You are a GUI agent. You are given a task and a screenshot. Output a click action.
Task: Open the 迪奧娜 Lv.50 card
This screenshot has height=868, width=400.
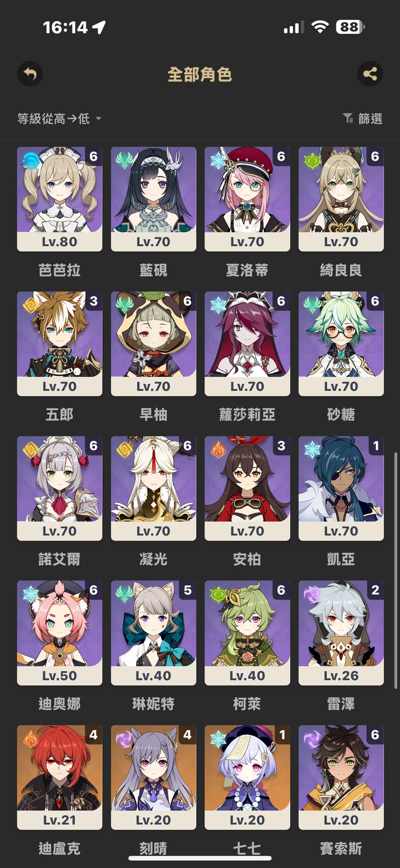pyautogui.click(x=60, y=633)
